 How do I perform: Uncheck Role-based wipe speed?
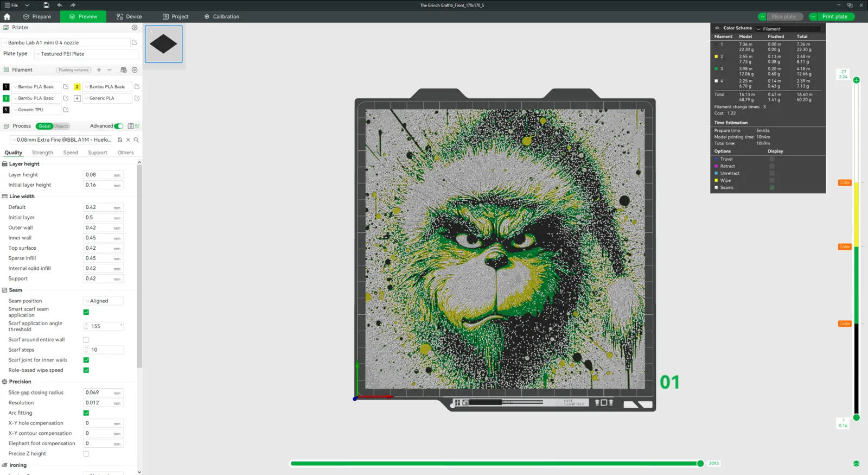point(86,370)
